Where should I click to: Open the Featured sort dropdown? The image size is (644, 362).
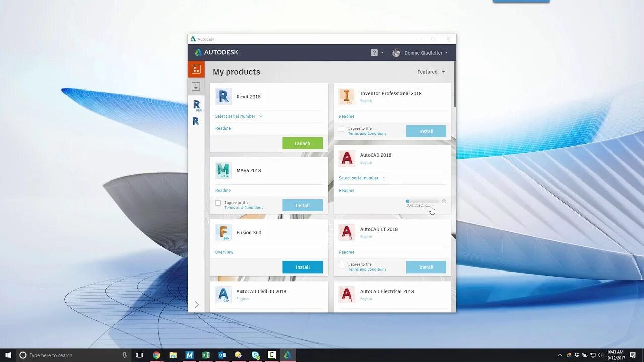(431, 72)
